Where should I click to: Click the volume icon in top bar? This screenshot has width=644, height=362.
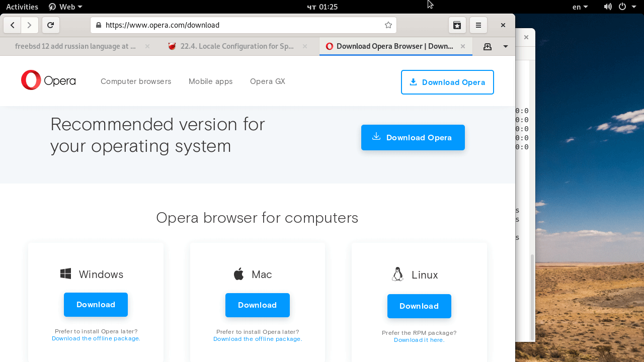(x=608, y=7)
